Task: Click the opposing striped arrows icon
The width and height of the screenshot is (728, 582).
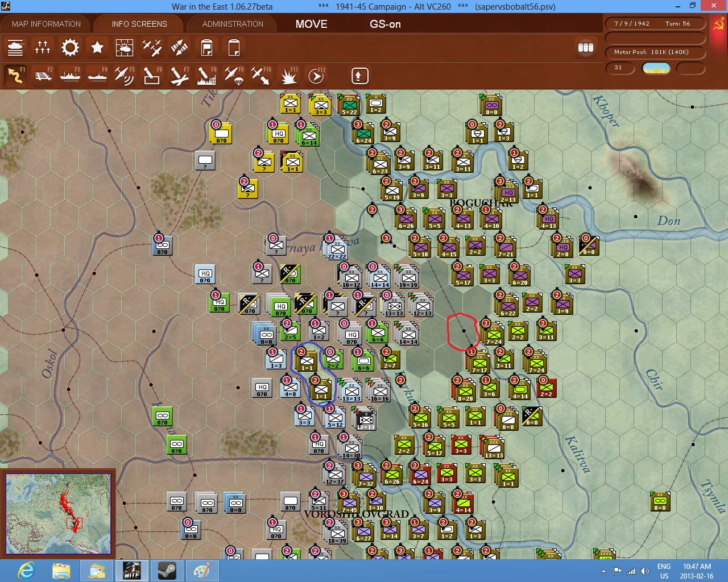Action: [x=179, y=47]
